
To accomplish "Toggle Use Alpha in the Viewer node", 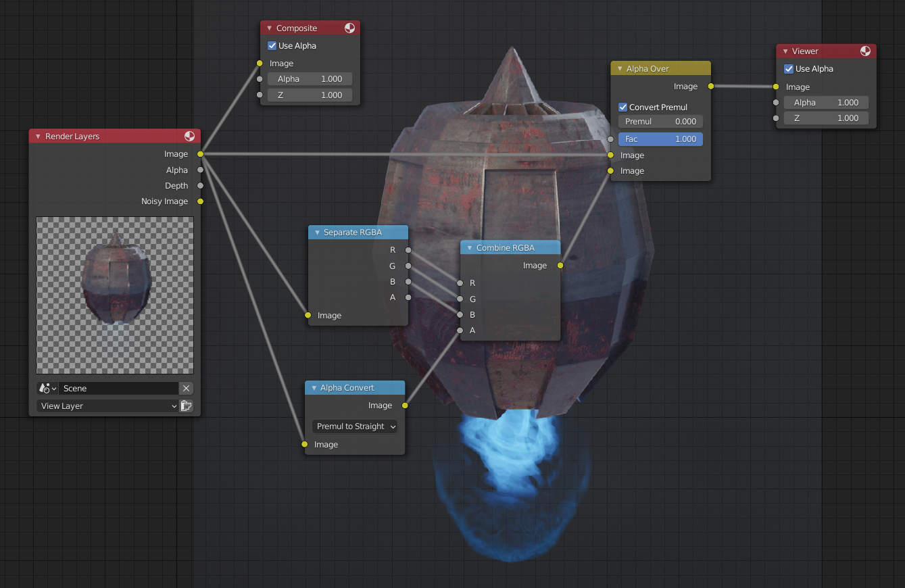I will pos(789,69).
